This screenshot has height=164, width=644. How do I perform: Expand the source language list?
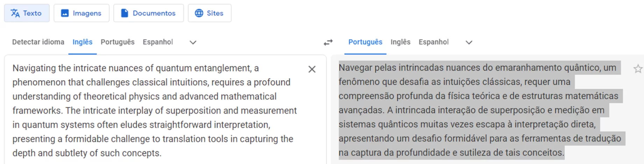pos(193,42)
